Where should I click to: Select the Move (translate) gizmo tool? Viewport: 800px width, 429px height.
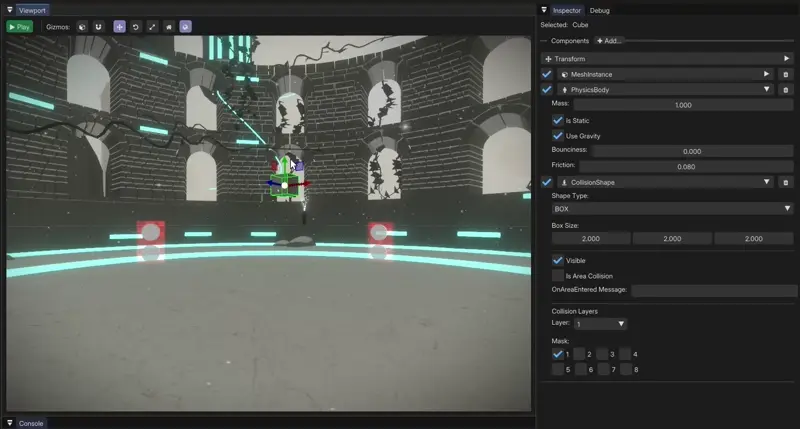click(119, 27)
